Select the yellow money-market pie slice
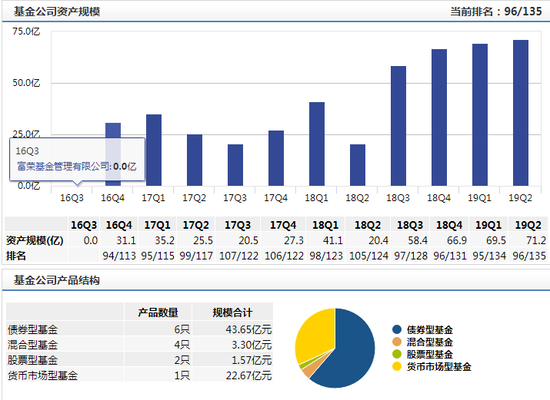550x400 pixels. [x=317, y=335]
